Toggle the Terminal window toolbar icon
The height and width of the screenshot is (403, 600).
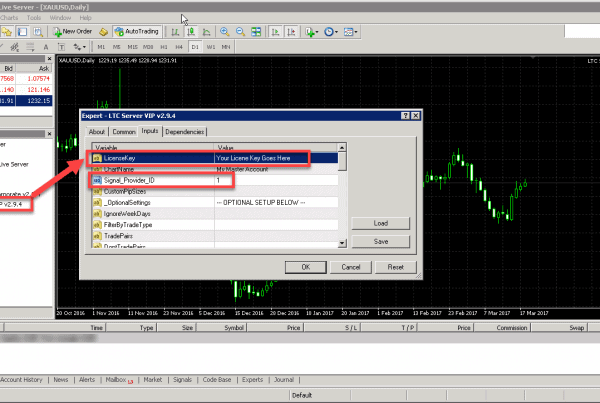23,32
